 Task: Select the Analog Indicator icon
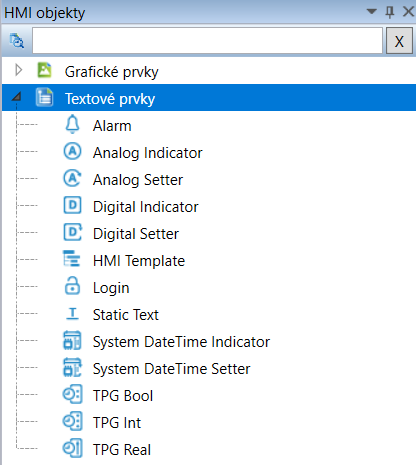pyautogui.click(x=72, y=151)
